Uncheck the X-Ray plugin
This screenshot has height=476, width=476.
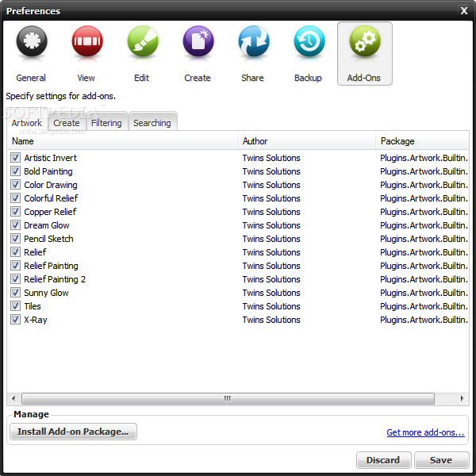[16, 320]
